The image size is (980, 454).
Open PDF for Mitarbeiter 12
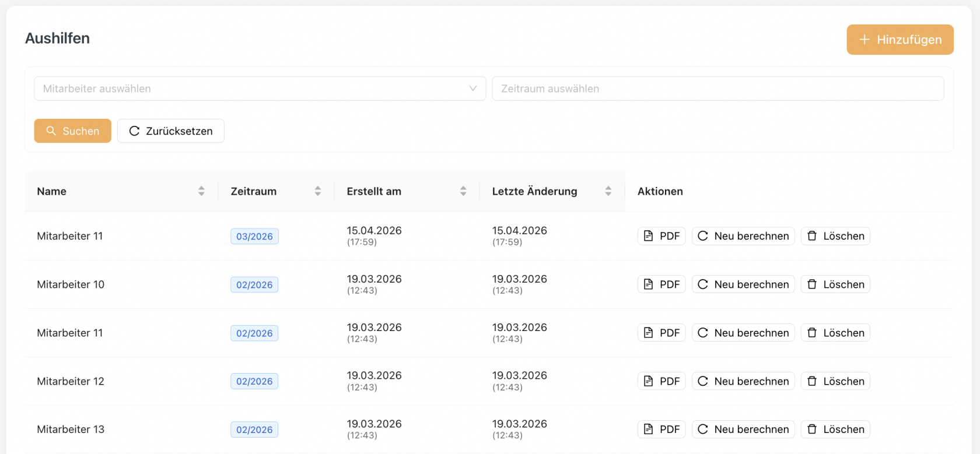(661, 381)
